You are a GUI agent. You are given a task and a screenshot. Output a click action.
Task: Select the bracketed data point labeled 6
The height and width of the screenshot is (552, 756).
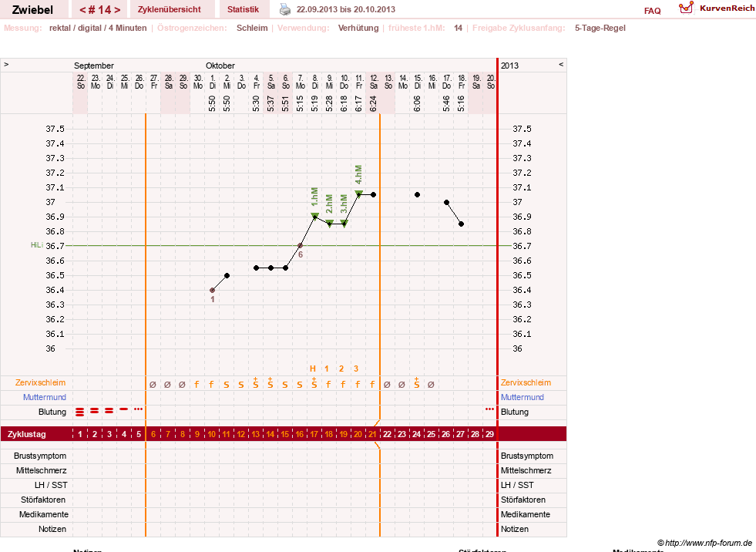tap(301, 246)
